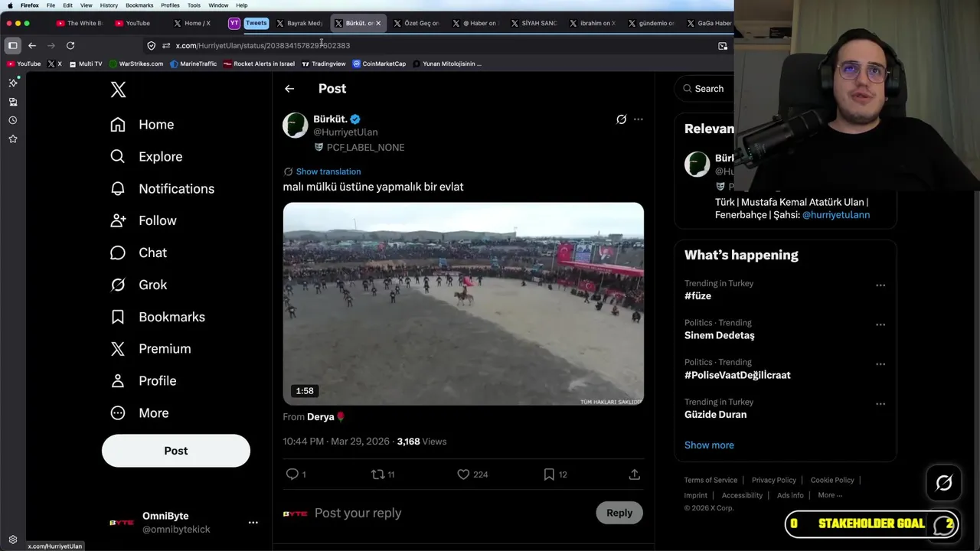Switch to the Bayrak Medya tab
Screen dimensions: 980x551
[299, 23]
